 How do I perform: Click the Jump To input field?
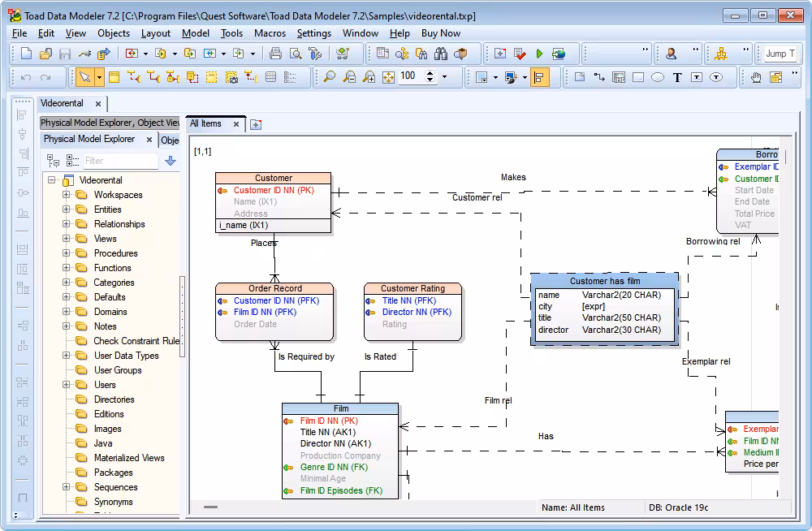(780, 54)
